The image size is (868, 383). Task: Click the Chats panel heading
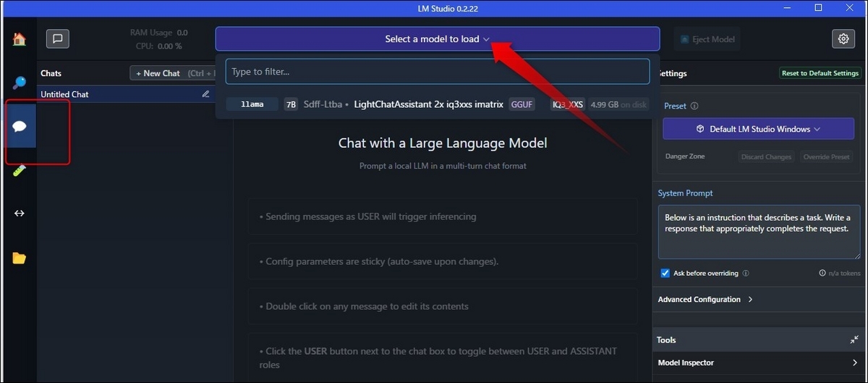pyautogui.click(x=51, y=73)
